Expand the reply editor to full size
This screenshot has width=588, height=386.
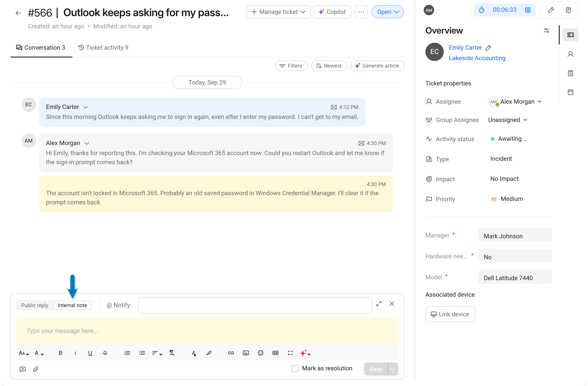(x=379, y=304)
